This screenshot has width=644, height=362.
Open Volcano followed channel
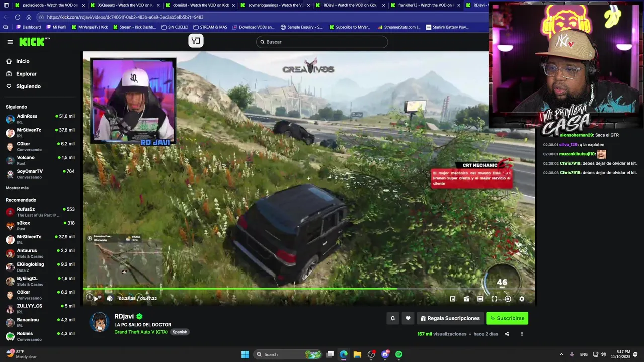(40, 160)
